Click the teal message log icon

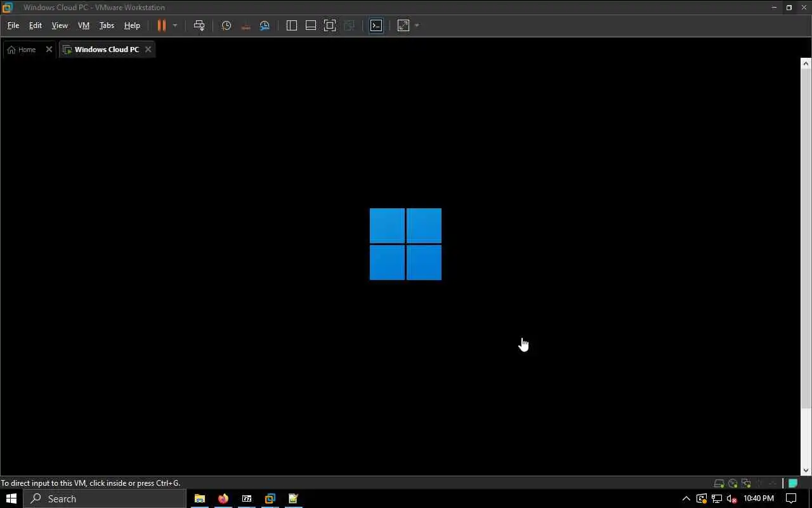coord(793,483)
